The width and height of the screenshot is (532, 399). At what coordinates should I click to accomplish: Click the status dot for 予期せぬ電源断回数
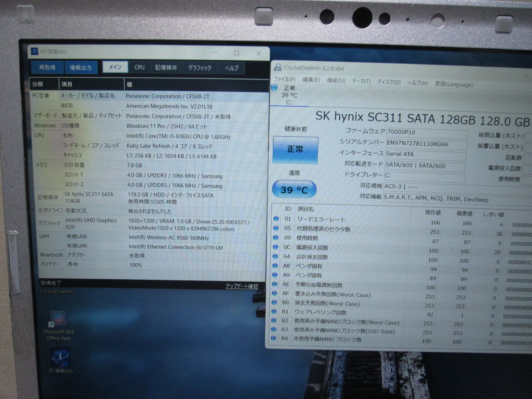click(x=275, y=284)
